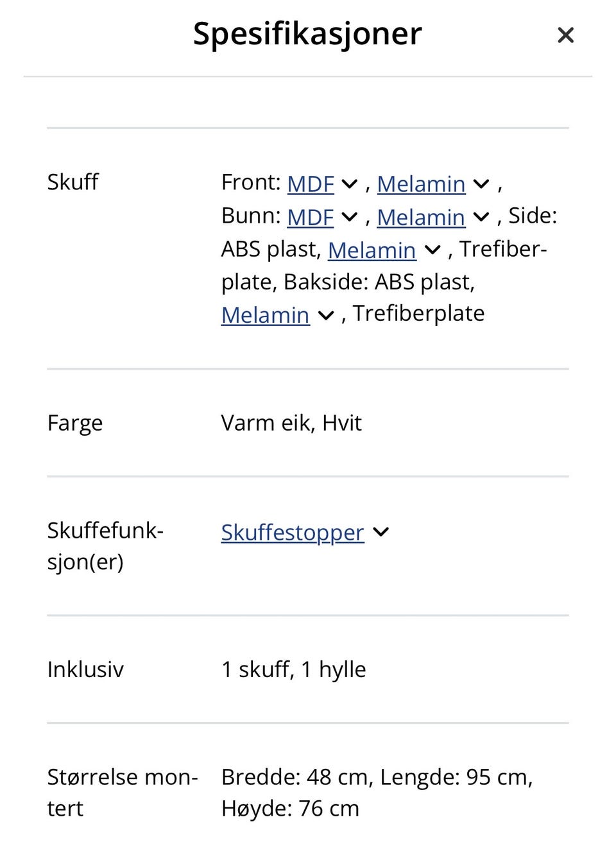Select the Farge row label
Screen dimensions: 616x851
pyautogui.click(x=75, y=423)
